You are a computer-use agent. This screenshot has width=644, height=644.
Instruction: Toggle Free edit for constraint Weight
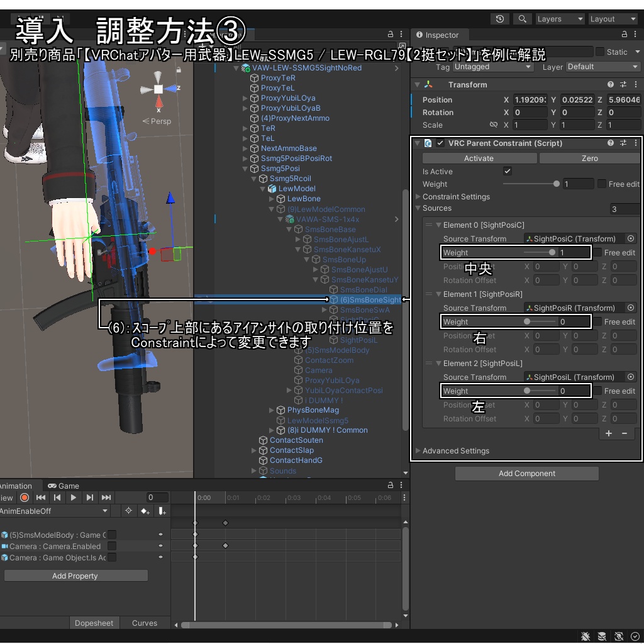tap(601, 184)
